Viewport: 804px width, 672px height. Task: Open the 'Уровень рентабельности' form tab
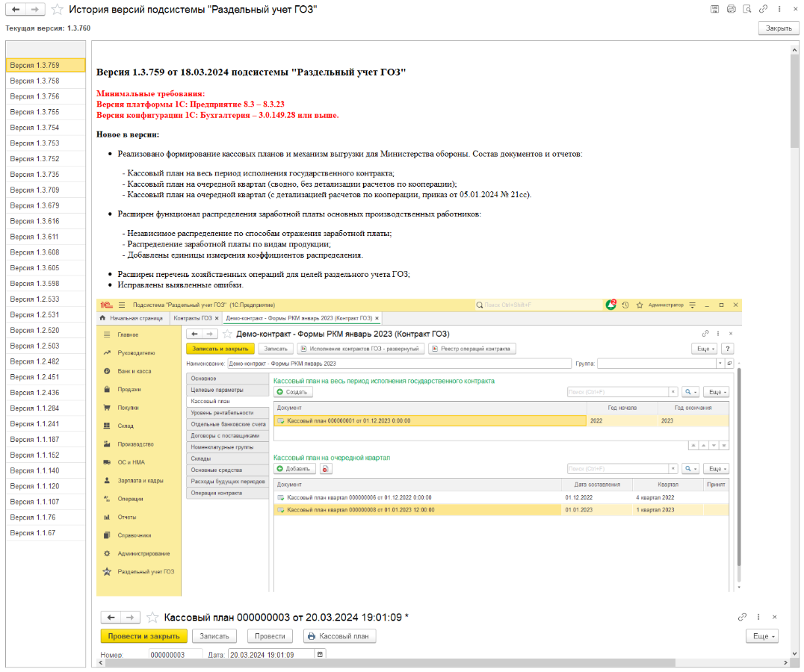point(227,413)
